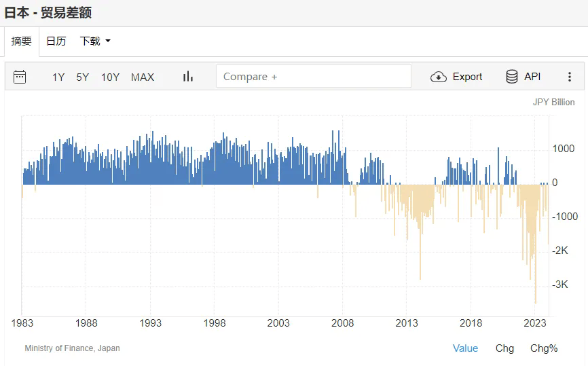Select the 5Y time range
The width and height of the screenshot is (588, 366).
[82, 77]
